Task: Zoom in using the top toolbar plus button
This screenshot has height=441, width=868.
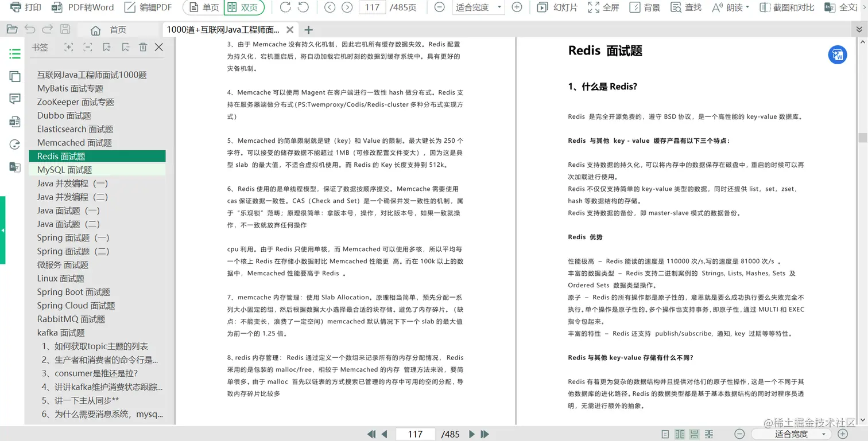Action: tap(517, 7)
